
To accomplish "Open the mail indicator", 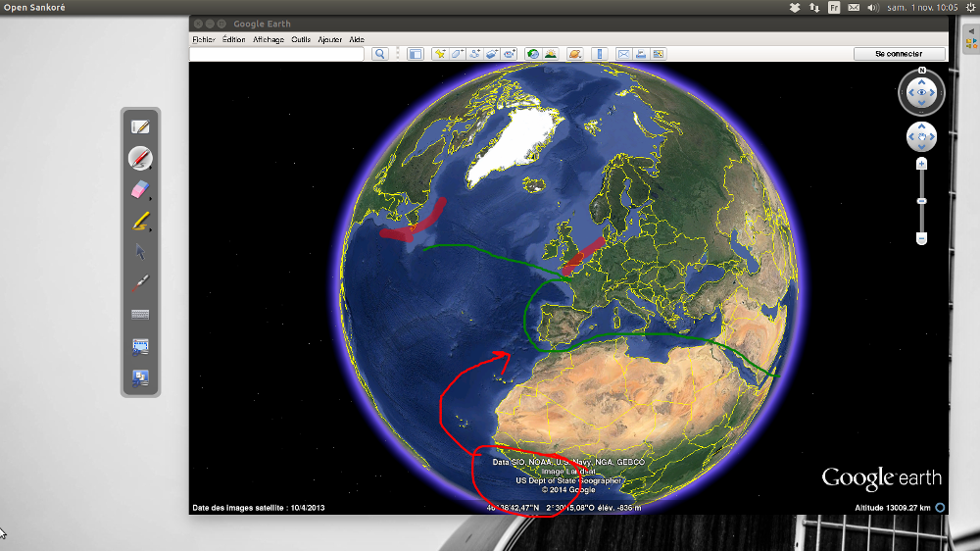I will click(854, 8).
